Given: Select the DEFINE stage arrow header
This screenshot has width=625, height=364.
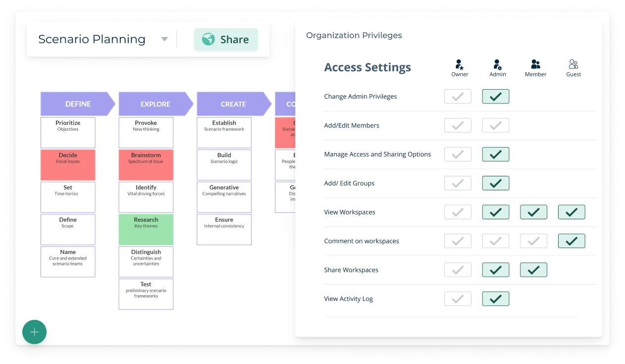Looking at the screenshot, I should click(78, 104).
